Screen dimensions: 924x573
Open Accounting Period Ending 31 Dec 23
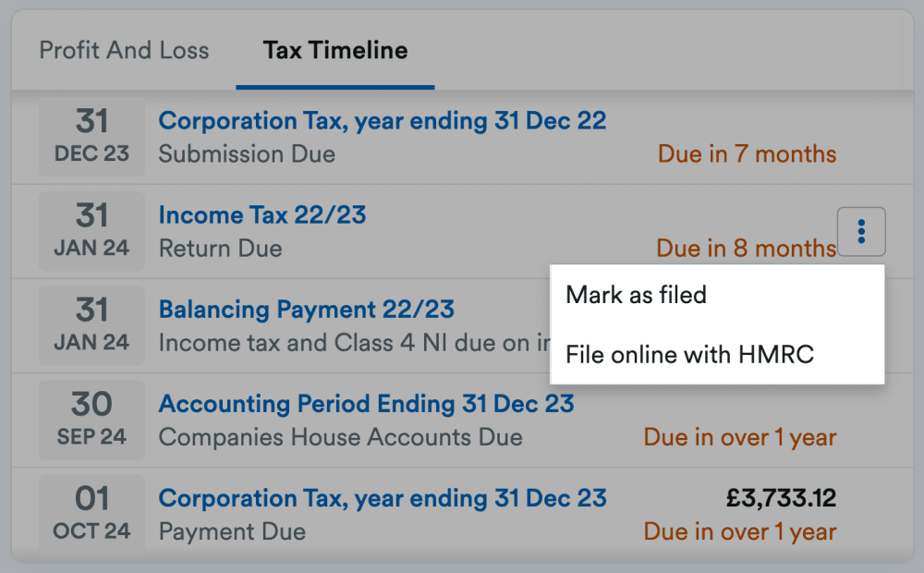[x=366, y=404]
